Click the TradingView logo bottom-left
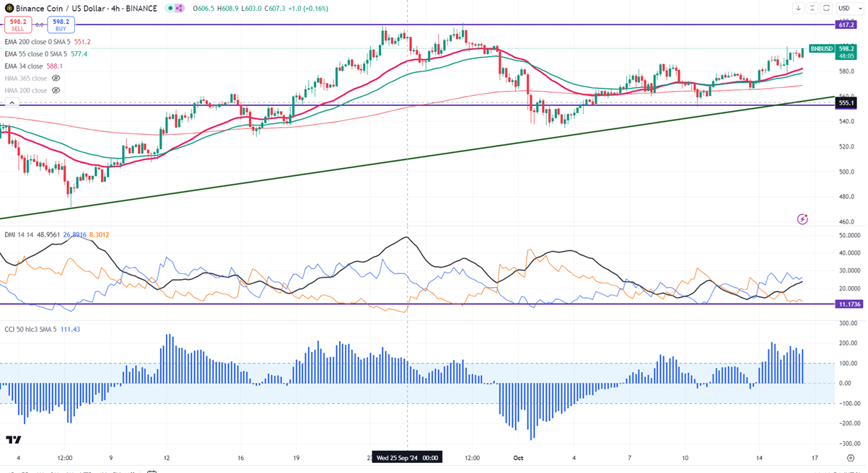The image size is (868, 473). click(13, 439)
